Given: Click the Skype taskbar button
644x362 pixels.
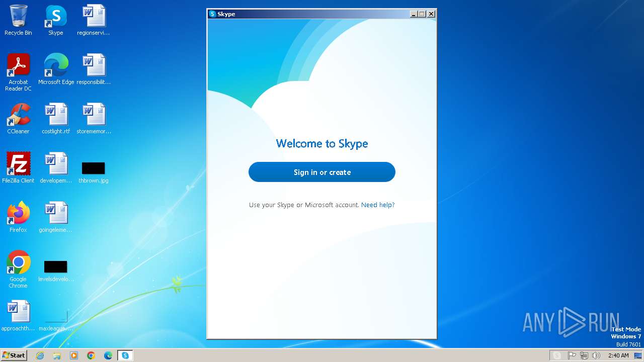Looking at the screenshot, I should point(125,355).
